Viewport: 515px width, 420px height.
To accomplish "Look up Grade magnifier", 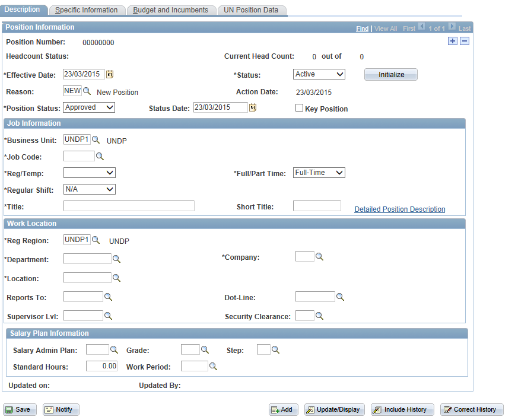I will coord(205,350).
